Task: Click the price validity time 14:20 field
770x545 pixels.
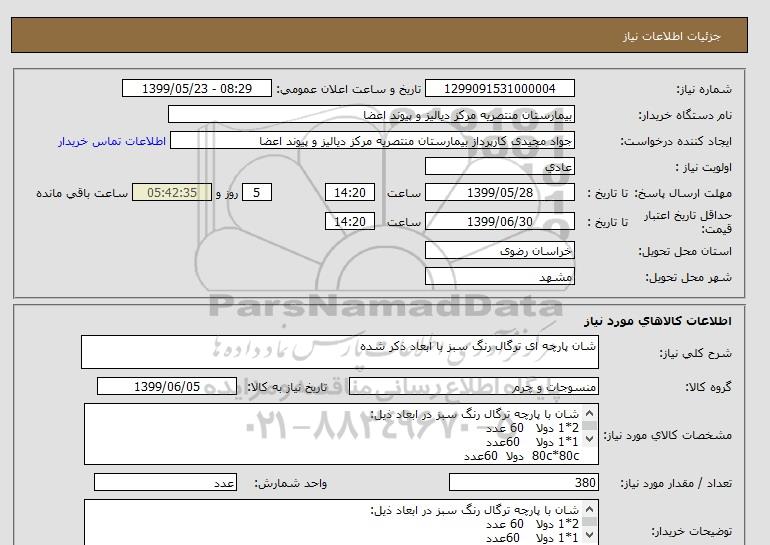Action: 350,221
